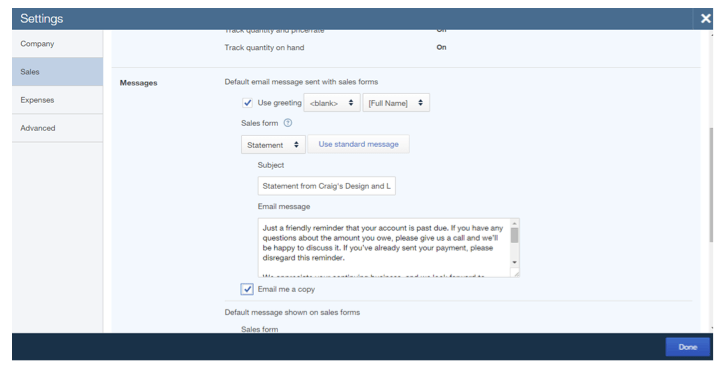Uncheck the Email me a copy checkbox
The image size is (726, 370).
[x=247, y=289]
